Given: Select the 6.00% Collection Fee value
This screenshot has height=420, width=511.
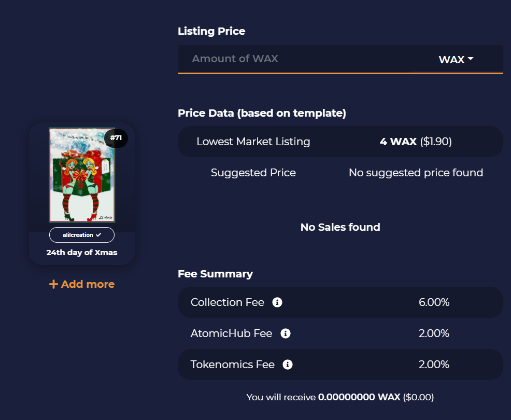Looking at the screenshot, I should click(x=434, y=302).
